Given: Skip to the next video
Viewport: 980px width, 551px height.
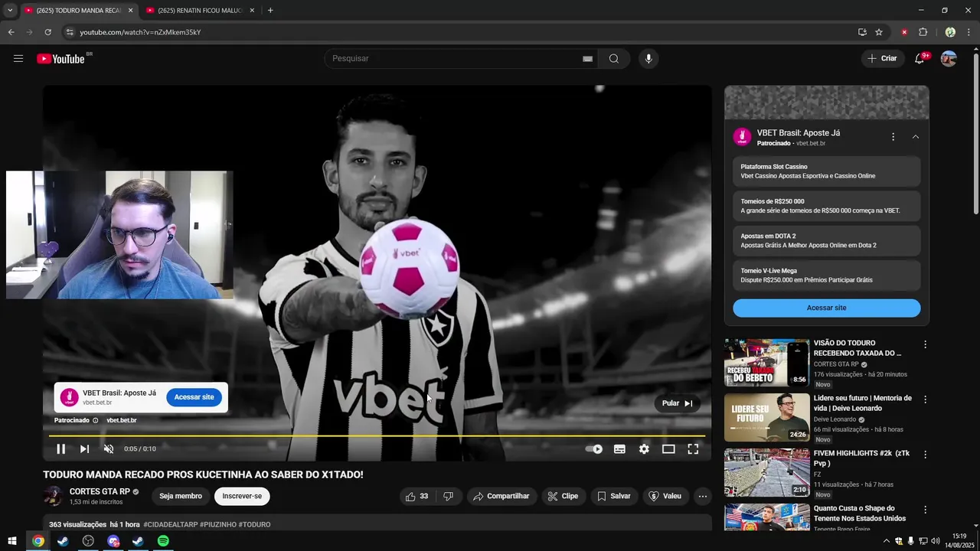Looking at the screenshot, I should 84,449.
